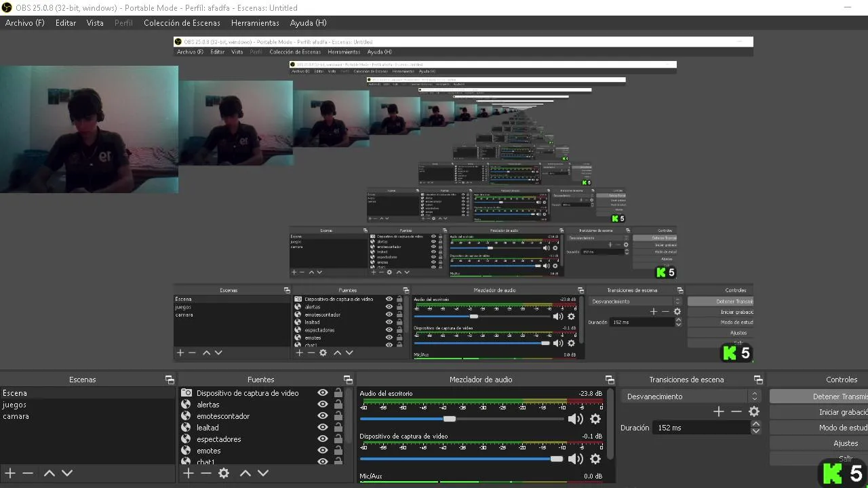Click Detener Transmisión button

click(x=818, y=396)
